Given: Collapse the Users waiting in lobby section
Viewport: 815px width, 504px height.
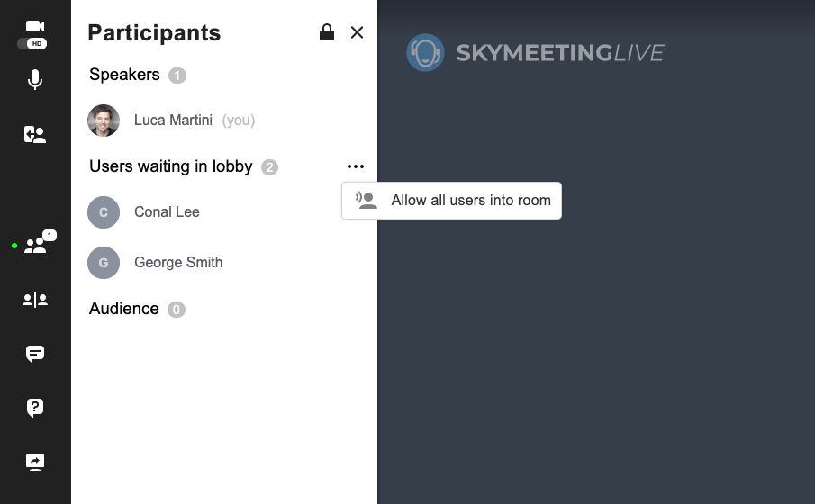Looking at the screenshot, I should [x=170, y=166].
